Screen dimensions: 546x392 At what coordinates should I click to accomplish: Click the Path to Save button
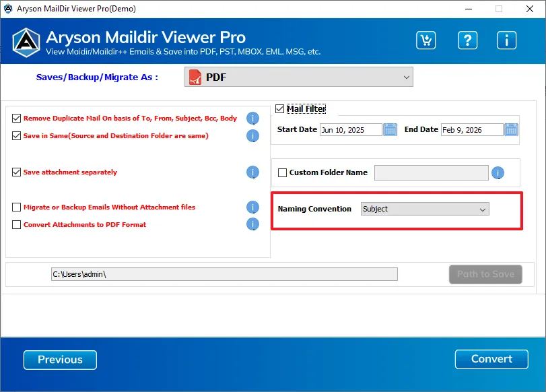pyautogui.click(x=486, y=274)
